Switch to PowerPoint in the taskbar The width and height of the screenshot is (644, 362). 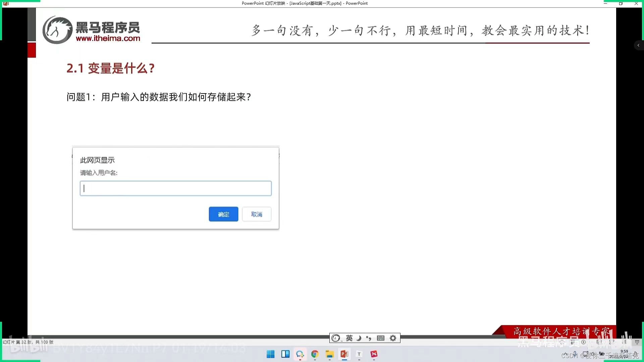click(x=344, y=354)
